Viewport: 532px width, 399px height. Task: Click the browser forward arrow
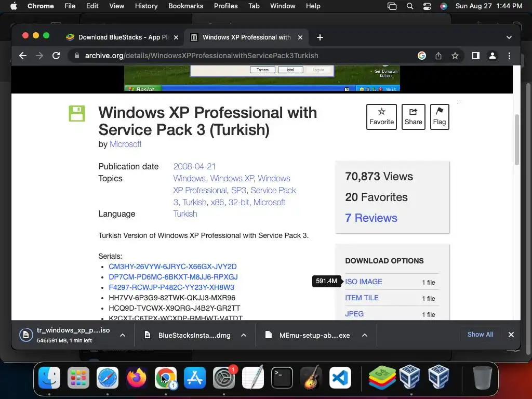39,56
